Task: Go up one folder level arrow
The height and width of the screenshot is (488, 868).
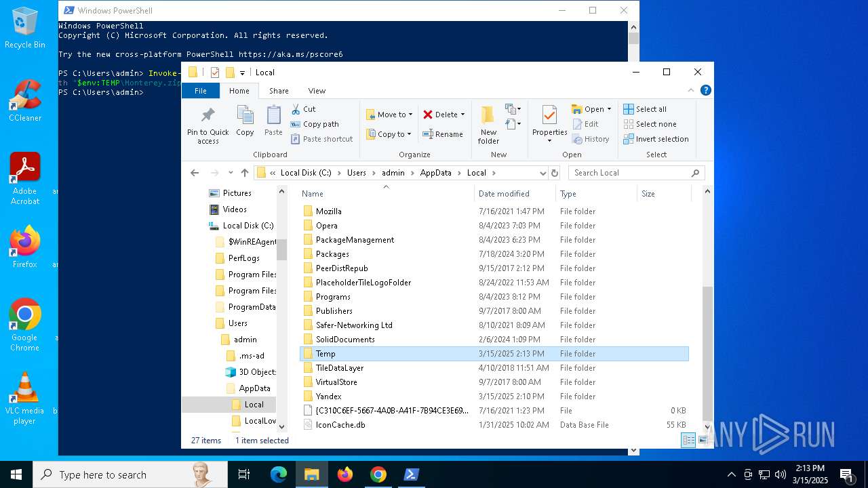Action: (245, 173)
